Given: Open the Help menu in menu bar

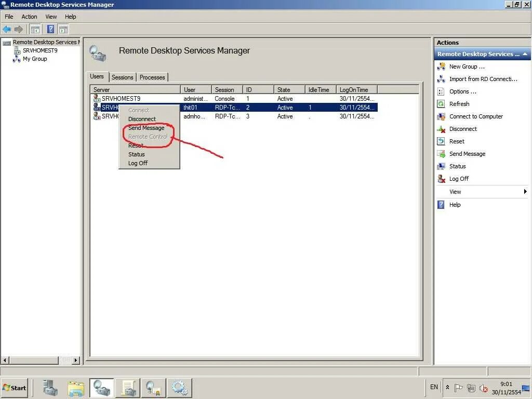Looking at the screenshot, I should (71, 17).
